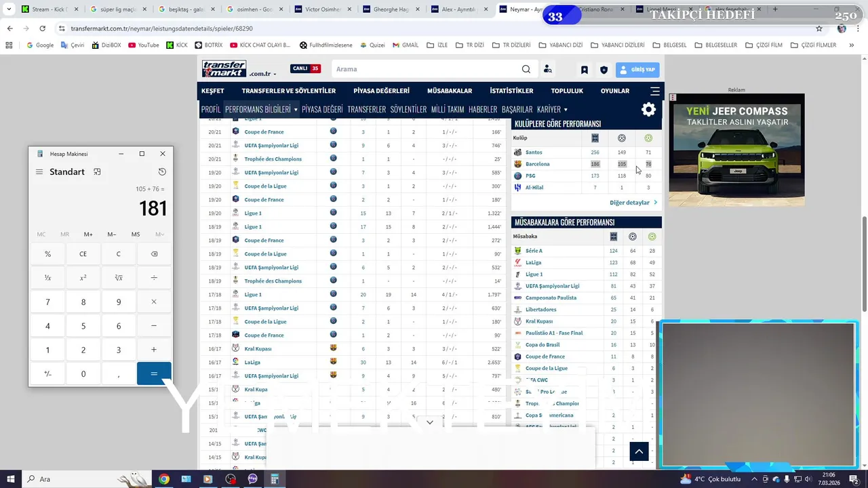
Task: Open the Al-Hilal club link
Action: point(534,188)
